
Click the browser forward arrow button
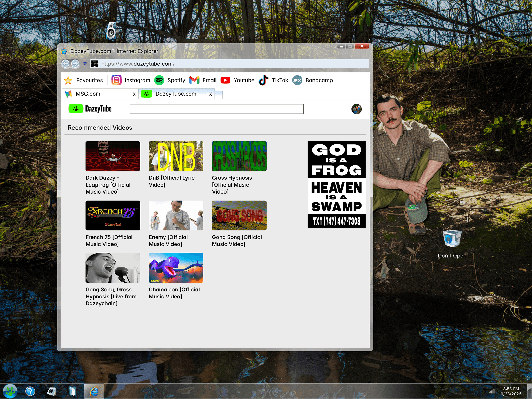pos(75,64)
